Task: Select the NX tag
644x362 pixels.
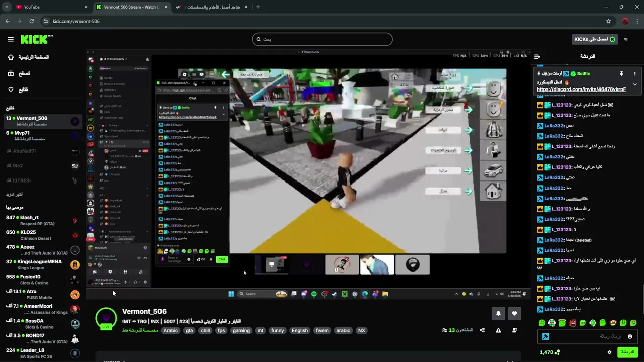Action: [361, 330]
